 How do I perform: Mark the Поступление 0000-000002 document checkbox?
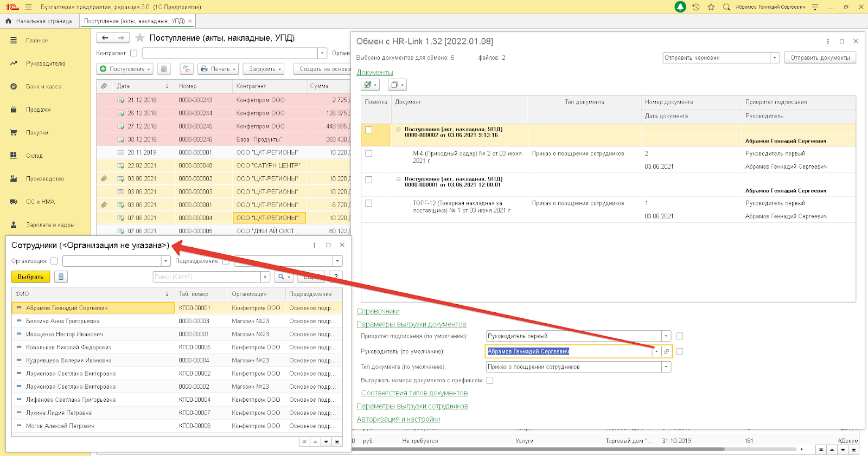tap(369, 130)
